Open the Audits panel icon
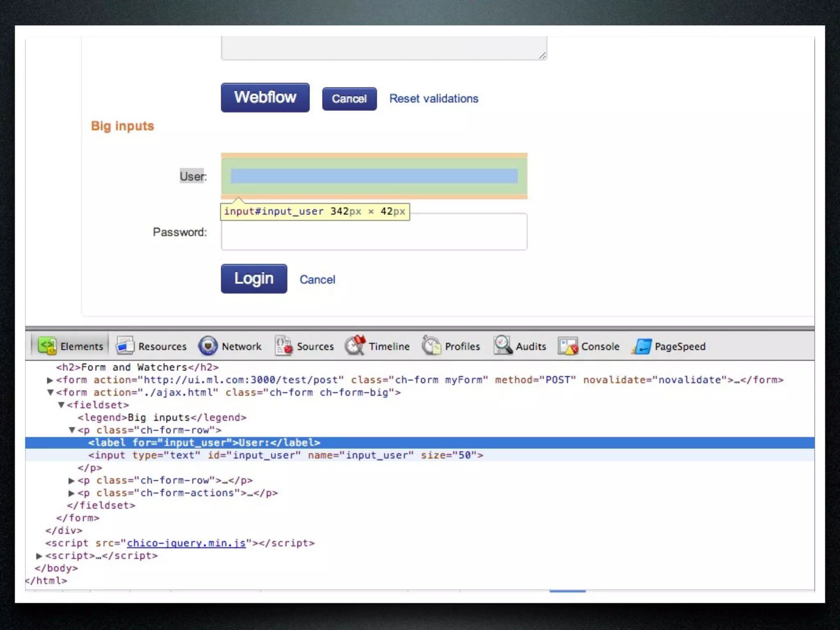The height and width of the screenshot is (630, 840). pyautogui.click(x=503, y=346)
